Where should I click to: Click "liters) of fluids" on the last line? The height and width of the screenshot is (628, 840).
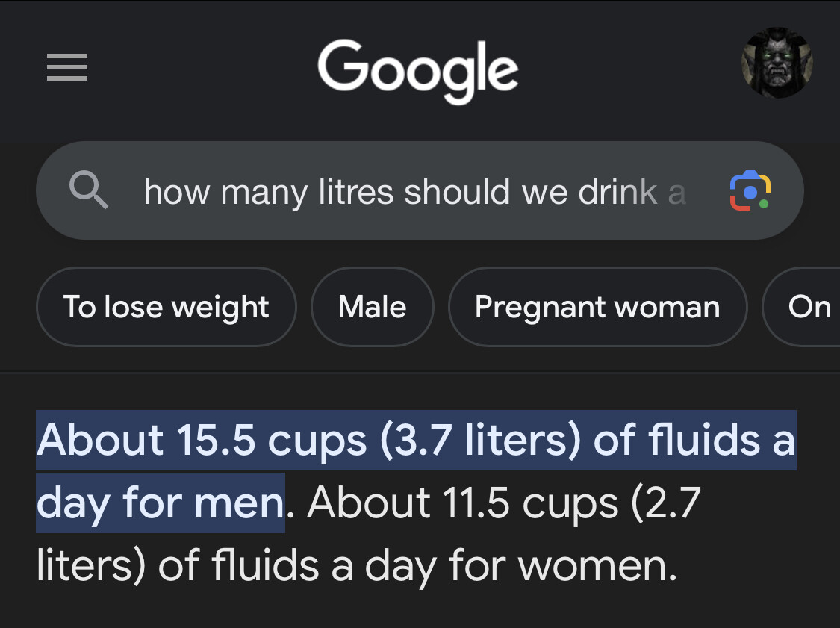[x=178, y=566]
